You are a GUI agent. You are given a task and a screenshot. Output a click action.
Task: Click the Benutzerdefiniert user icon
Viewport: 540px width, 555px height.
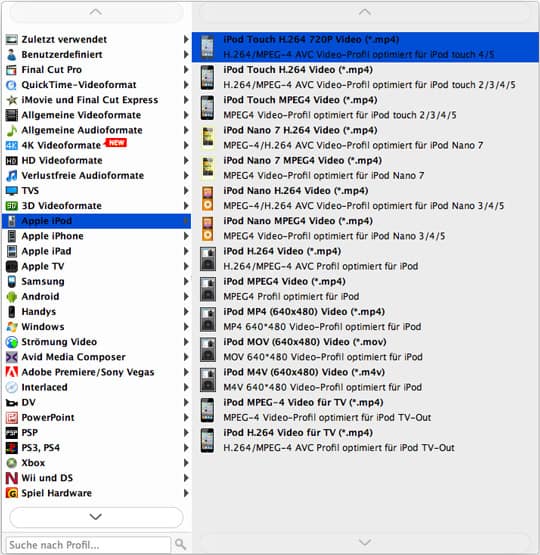tap(12, 55)
